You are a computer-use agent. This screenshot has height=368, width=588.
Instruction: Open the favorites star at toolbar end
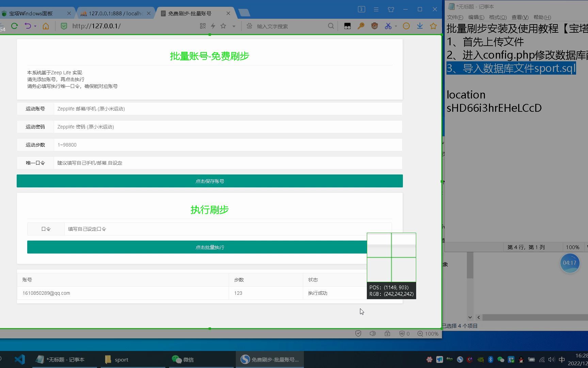(433, 26)
